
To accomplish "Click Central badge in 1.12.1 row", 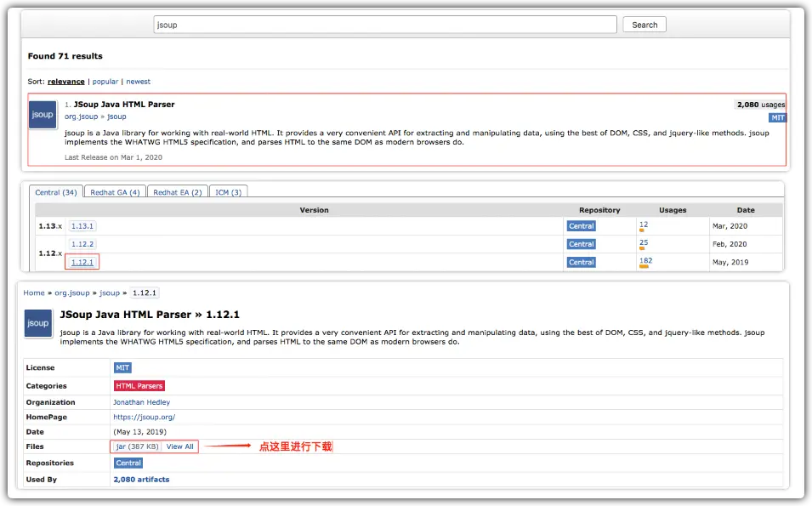I will tap(581, 262).
